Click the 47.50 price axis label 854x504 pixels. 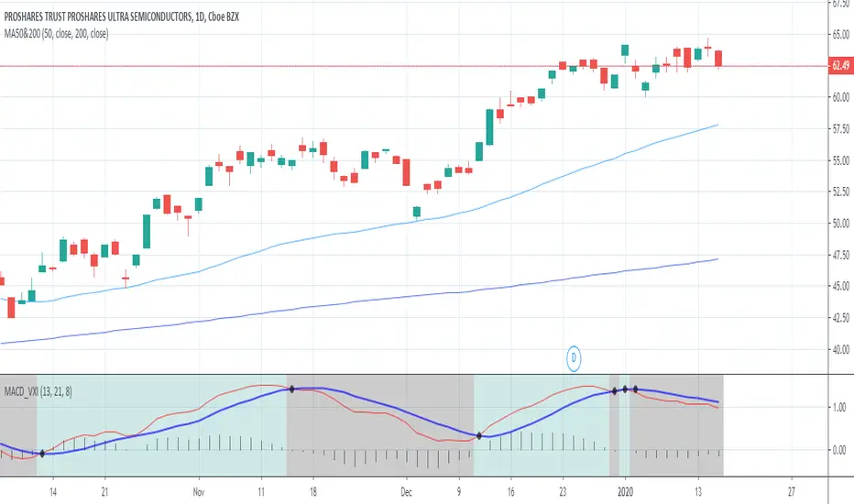(840, 255)
